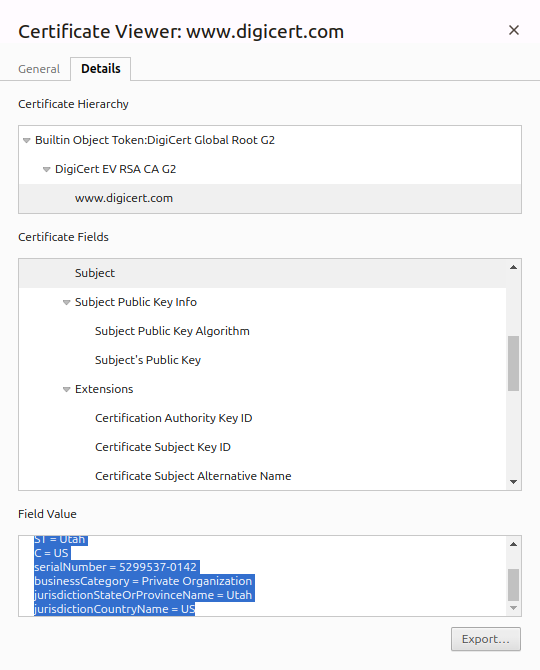Screen dimensions: 540x670
Task: Click the C = US line
Action: (51, 553)
